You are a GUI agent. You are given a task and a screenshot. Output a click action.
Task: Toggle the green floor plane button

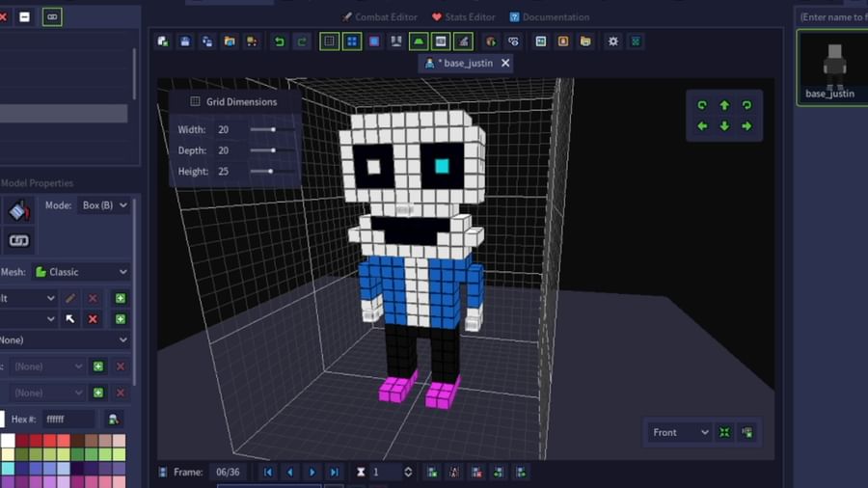click(419, 41)
